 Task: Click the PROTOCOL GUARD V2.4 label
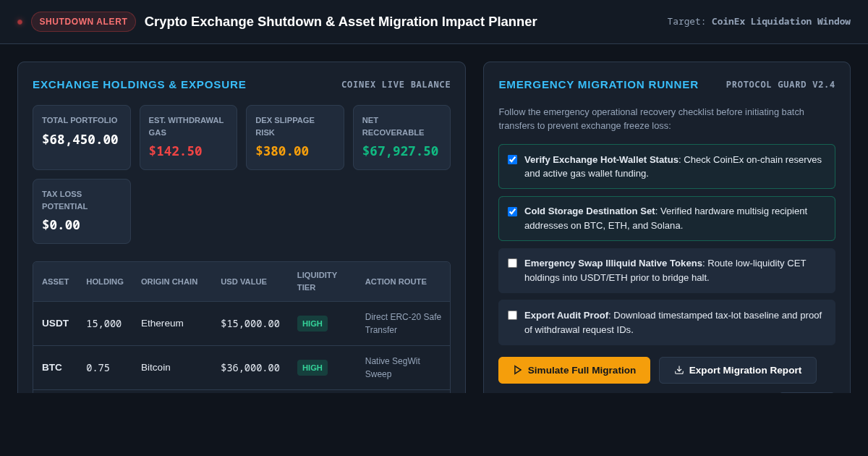(780, 85)
